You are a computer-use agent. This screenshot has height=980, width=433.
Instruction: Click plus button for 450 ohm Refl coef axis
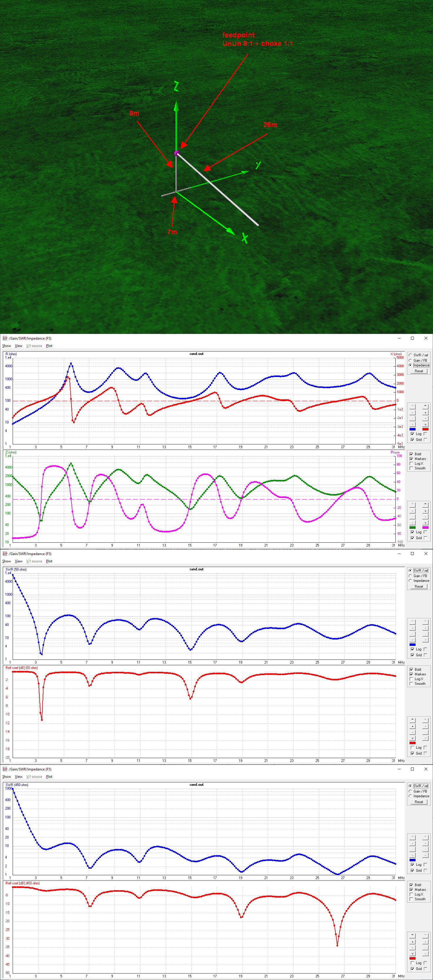point(412,942)
